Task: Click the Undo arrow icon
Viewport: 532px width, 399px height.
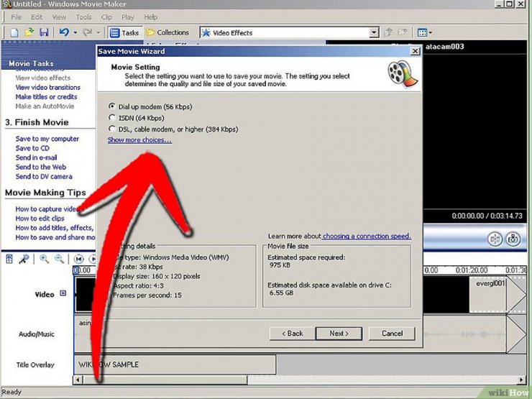Action: (64, 32)
